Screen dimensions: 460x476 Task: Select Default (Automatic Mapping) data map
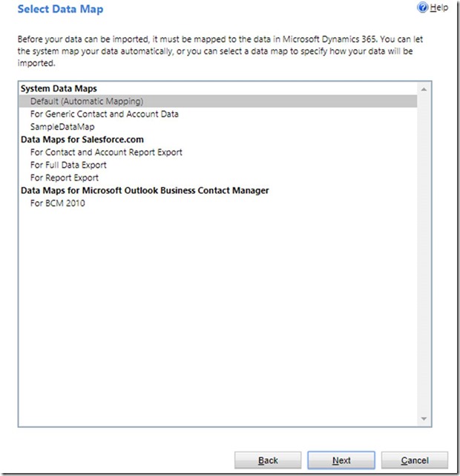click(x=86, y=101)
